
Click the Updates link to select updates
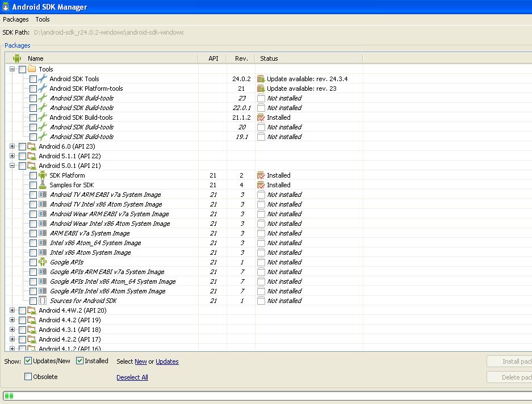(167, 361)
